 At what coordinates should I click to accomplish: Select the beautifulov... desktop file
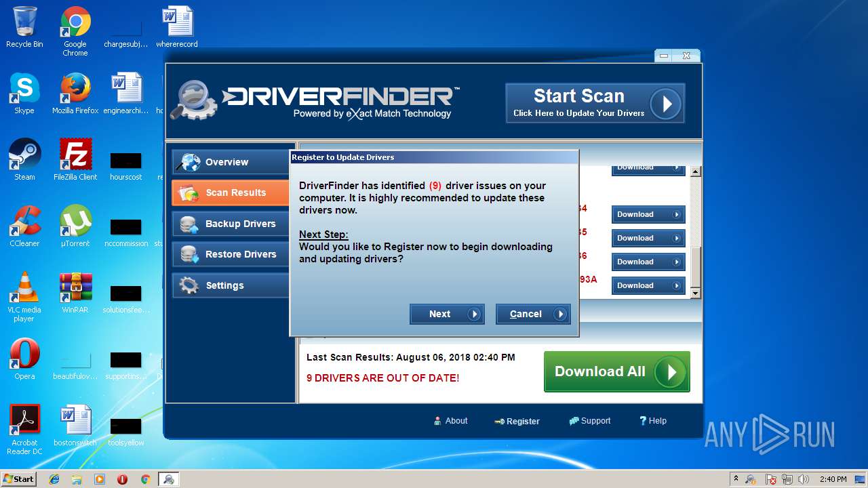75,365
